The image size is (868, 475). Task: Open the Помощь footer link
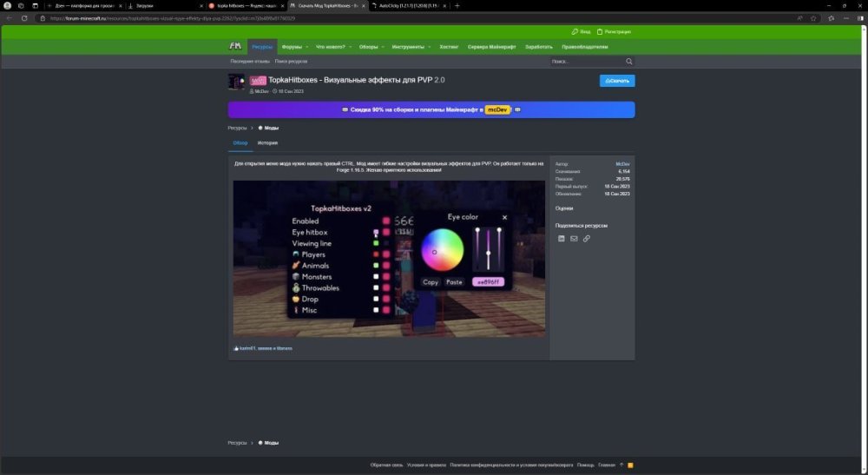point(586,465)
